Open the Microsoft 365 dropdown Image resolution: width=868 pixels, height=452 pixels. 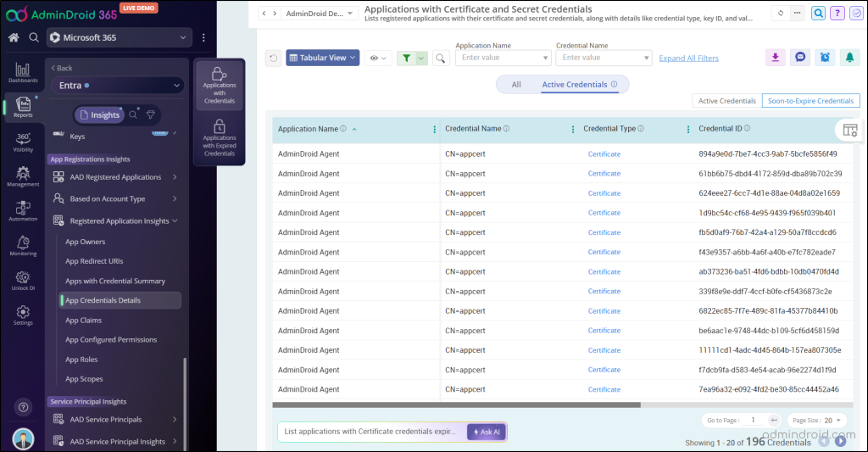pyautogui.click(x=119, y=37)
